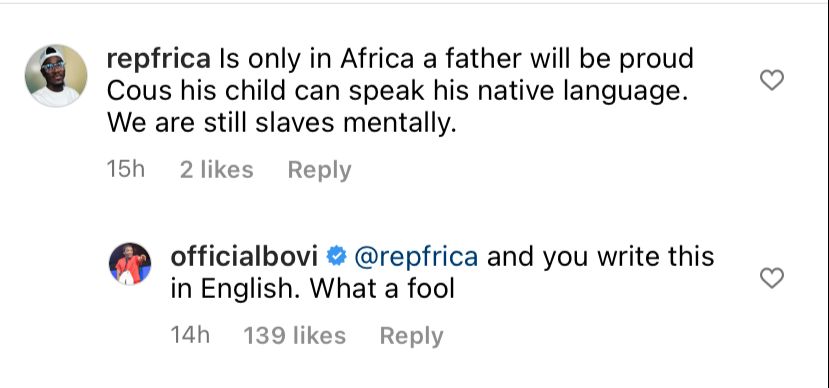Select the "We are still slaves mentally." line

[281, 123]
